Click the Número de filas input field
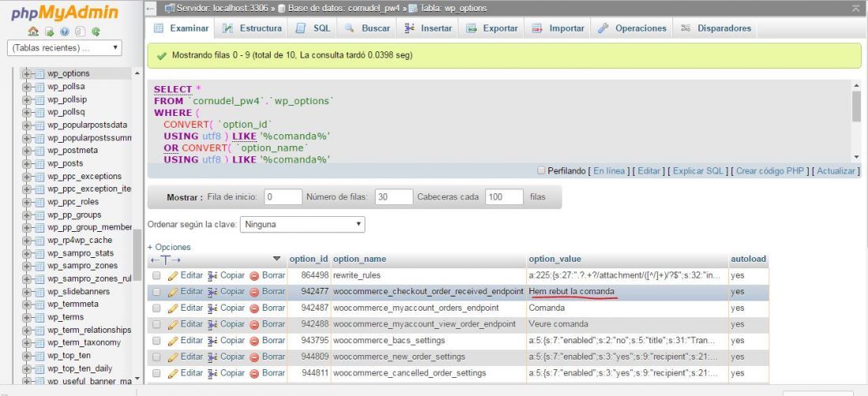 pos(394,197)
